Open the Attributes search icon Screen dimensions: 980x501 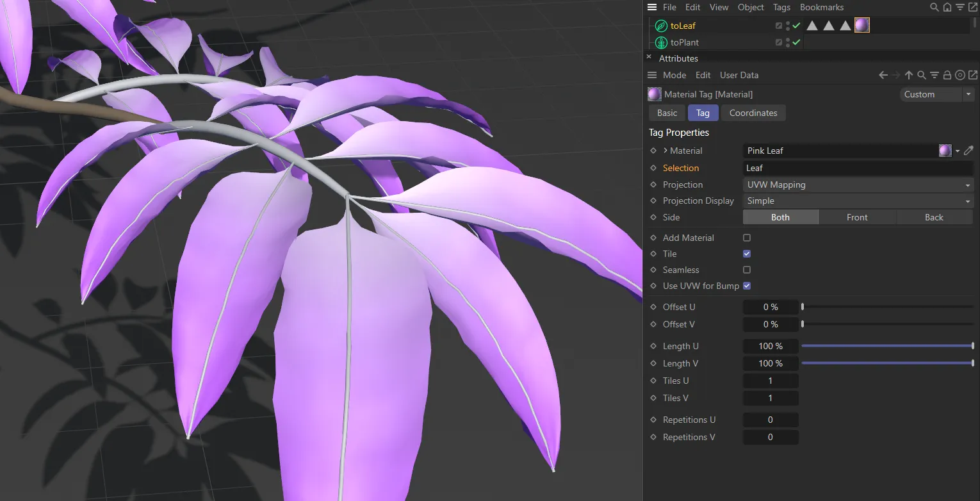(922, 75)
